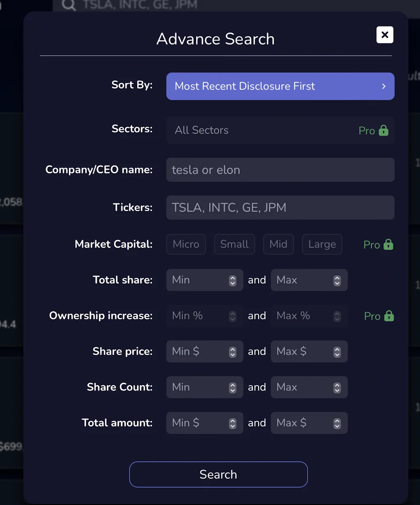Toggle the Mid market capital option
Viewport: 420px width, 505px height.
(x=278, y=244)
